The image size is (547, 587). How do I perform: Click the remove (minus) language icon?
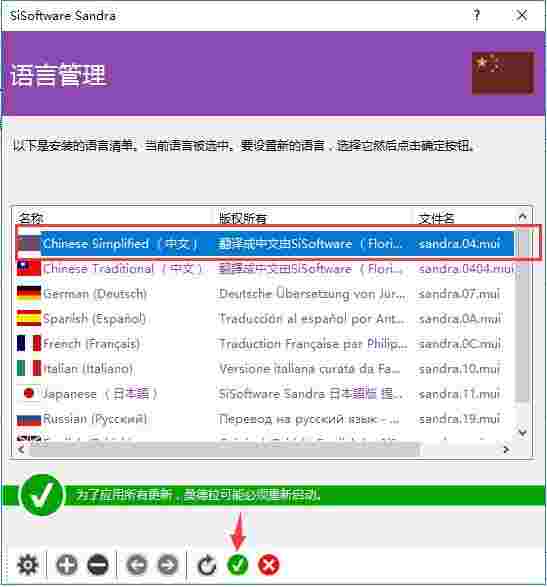98,565
